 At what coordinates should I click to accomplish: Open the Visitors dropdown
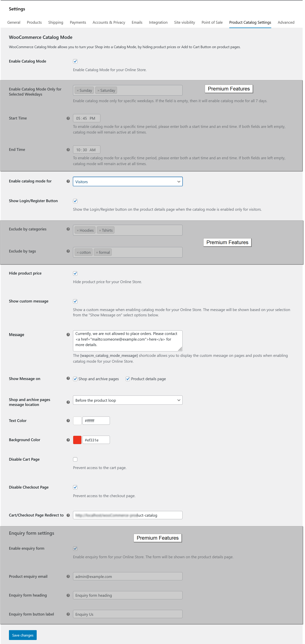[x=128, y=182]
